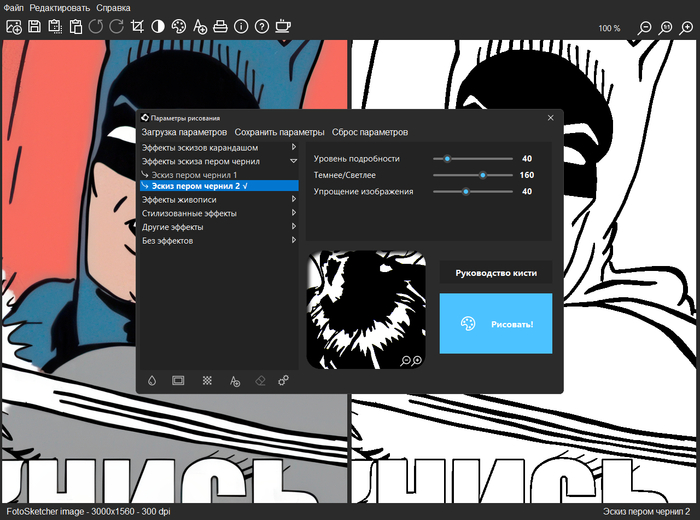Open the Файл menu

click(x=13, y=7)
